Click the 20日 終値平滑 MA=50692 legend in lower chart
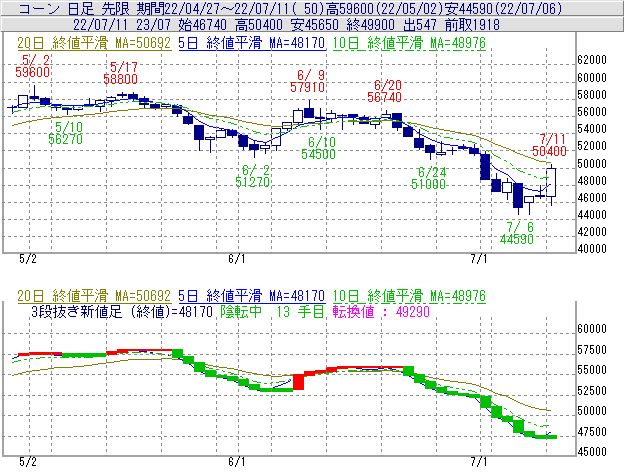The image size is (624, 475). tap(94, 296)
